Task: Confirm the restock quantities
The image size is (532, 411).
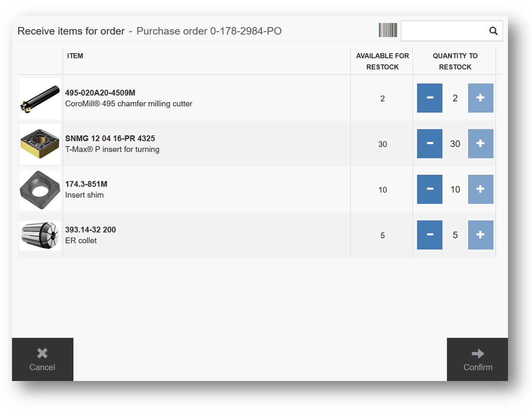Action: 477,359
